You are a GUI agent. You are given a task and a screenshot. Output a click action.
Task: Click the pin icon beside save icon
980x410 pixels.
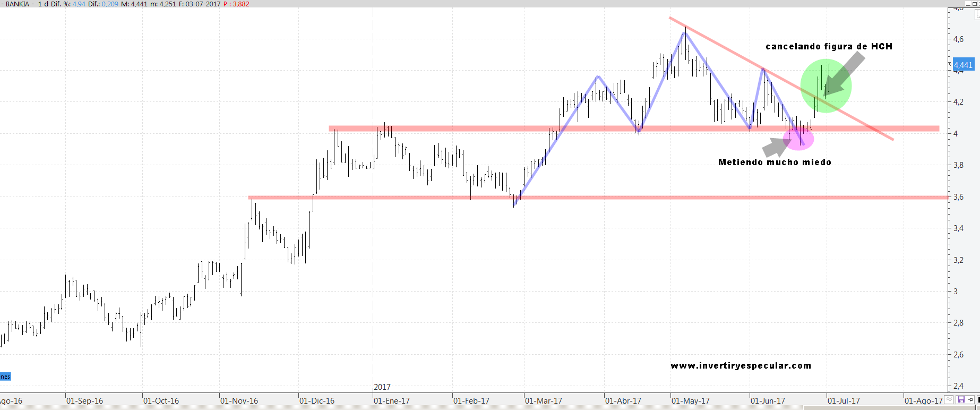coord(970,400)
